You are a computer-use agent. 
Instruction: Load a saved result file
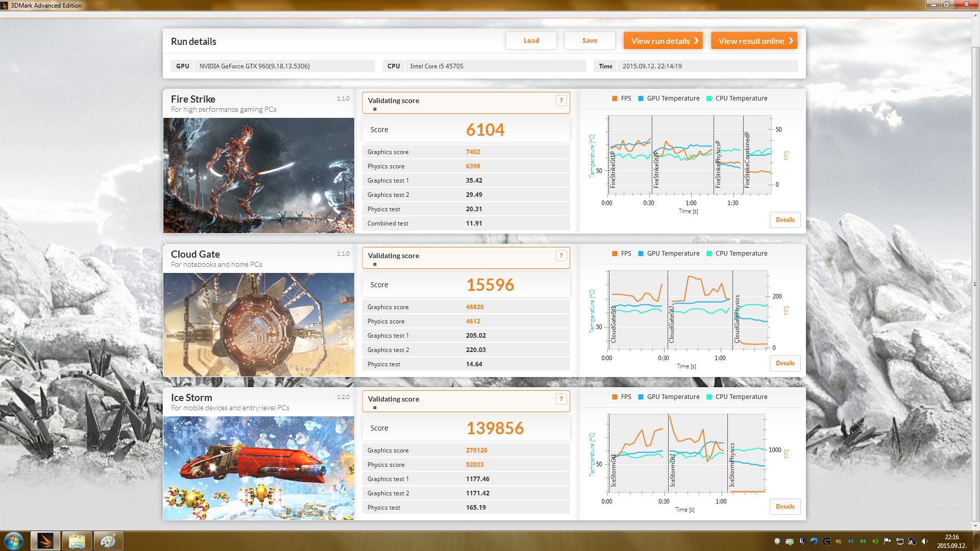(x=531, y=41)
